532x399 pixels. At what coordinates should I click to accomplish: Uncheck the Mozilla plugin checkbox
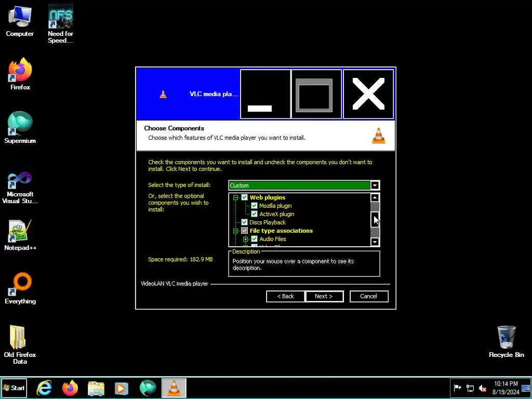click(x=254, y=206)
